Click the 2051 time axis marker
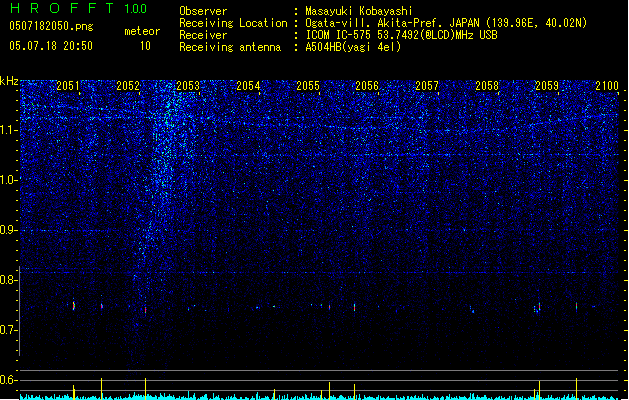This screenshot has width=629, height=400. pos(68,85)
